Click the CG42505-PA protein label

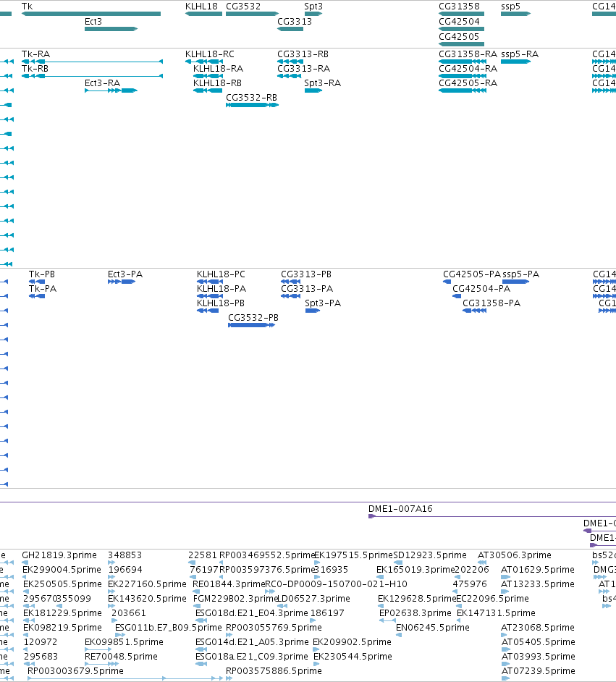pyautogui.click(x=472, y=274)
